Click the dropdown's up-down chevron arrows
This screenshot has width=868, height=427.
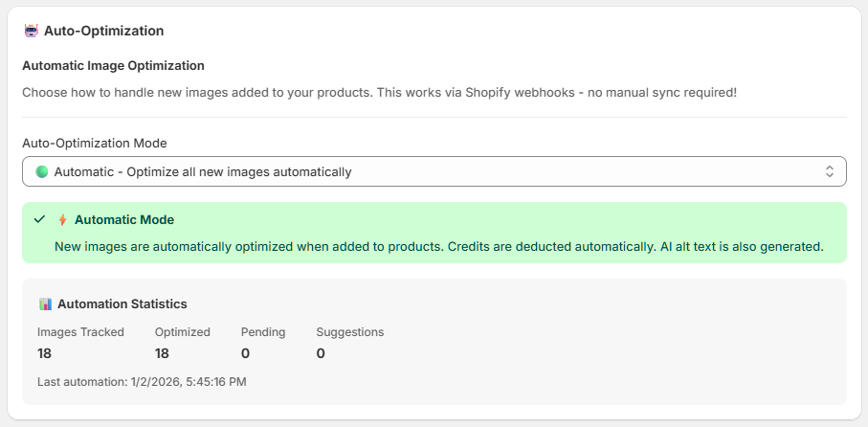tap(830, 171)
